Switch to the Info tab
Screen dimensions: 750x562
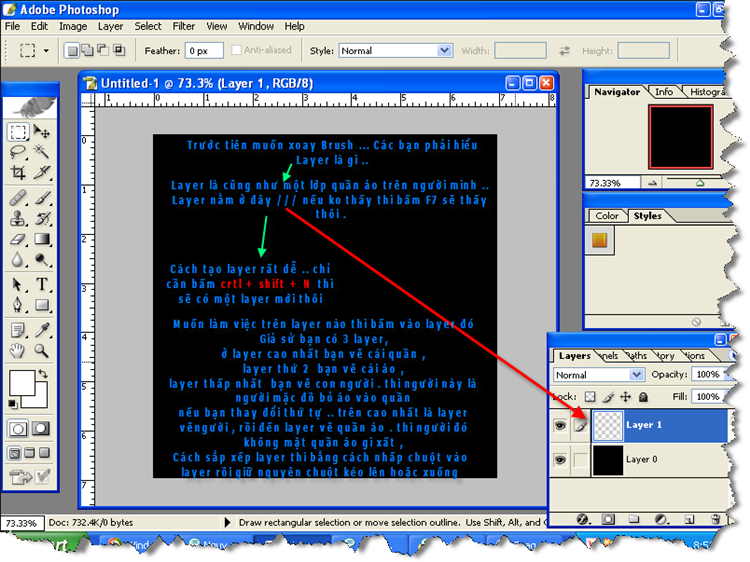point(664,92)
